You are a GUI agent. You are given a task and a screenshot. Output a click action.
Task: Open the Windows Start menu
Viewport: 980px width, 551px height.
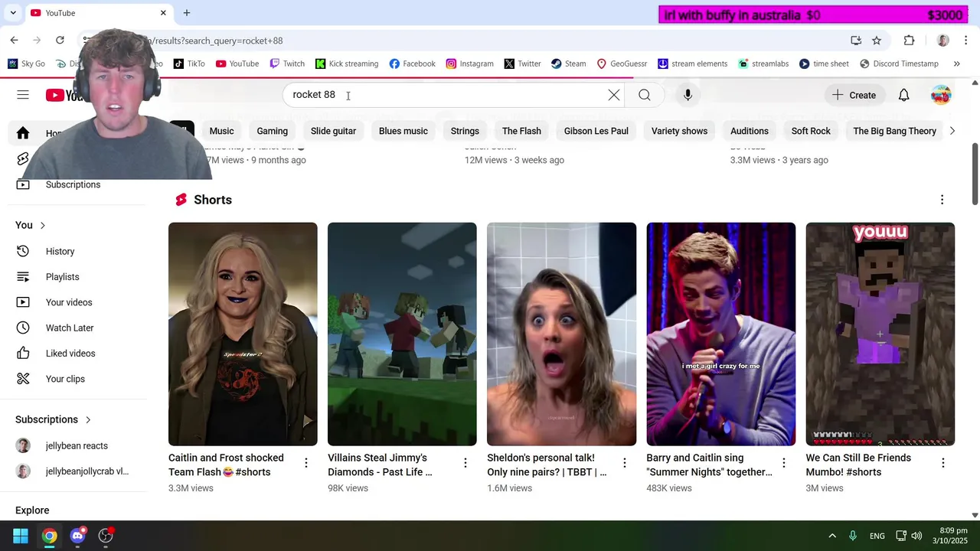click(21, 536)
